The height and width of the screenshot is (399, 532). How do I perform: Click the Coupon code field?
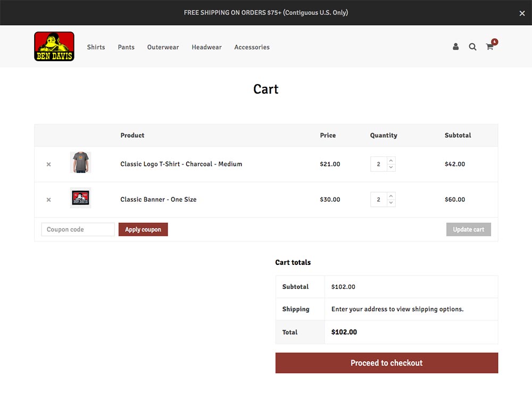[x=78, y=229]
